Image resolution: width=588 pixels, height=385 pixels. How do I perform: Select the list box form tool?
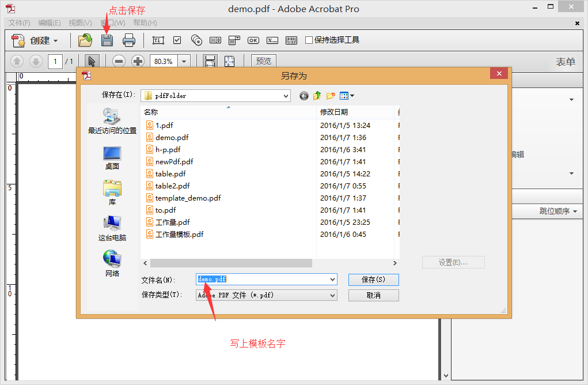[215, 40]
